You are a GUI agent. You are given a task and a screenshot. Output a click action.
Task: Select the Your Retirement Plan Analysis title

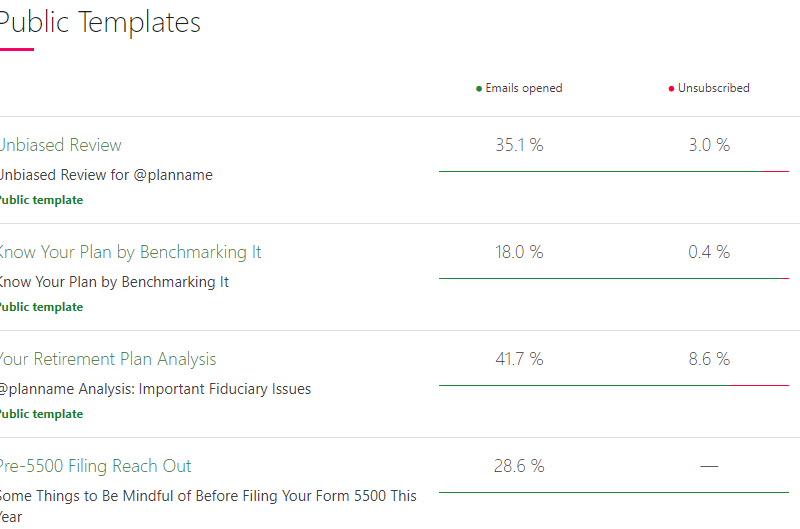pos(107,359)
